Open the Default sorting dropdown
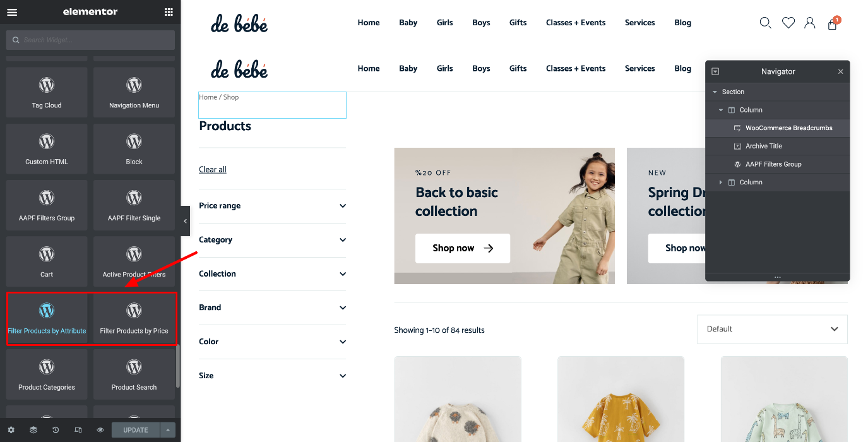This screenshot has width=868, height=442. [x=772, y=329]
